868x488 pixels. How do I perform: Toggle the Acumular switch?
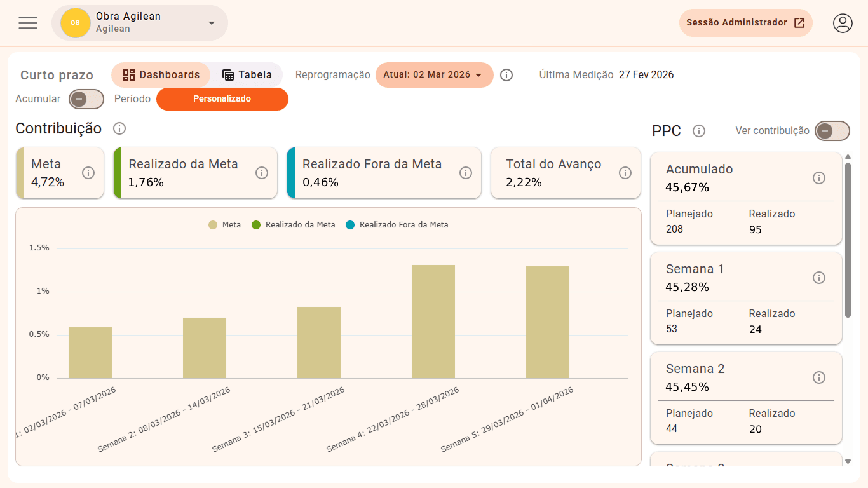(x=86, y=99)
